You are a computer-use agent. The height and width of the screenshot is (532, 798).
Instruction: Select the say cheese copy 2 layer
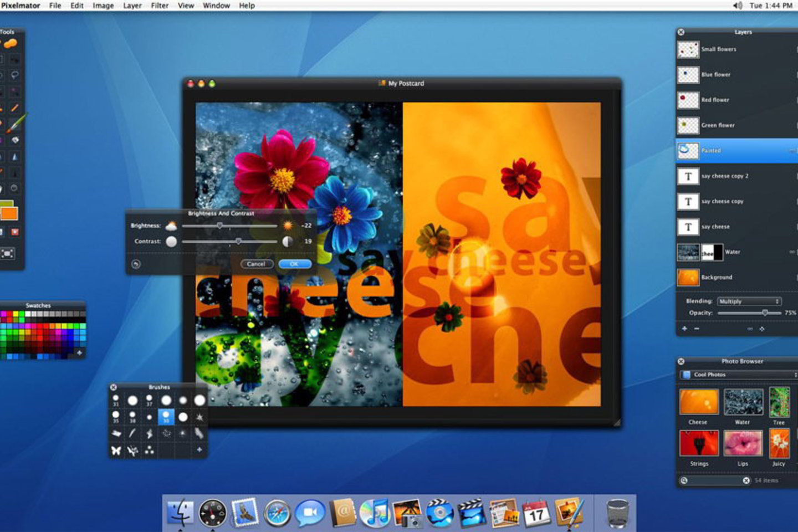coord(737,176)
